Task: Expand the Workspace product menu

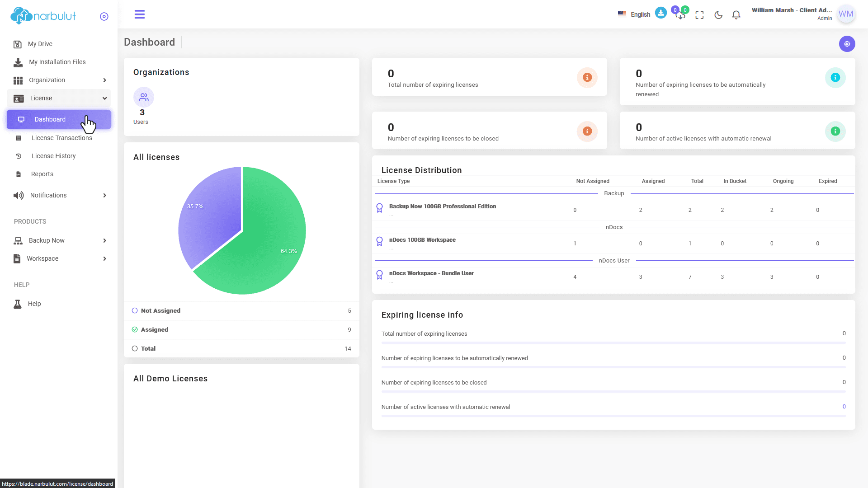Action: pos(59,258)
